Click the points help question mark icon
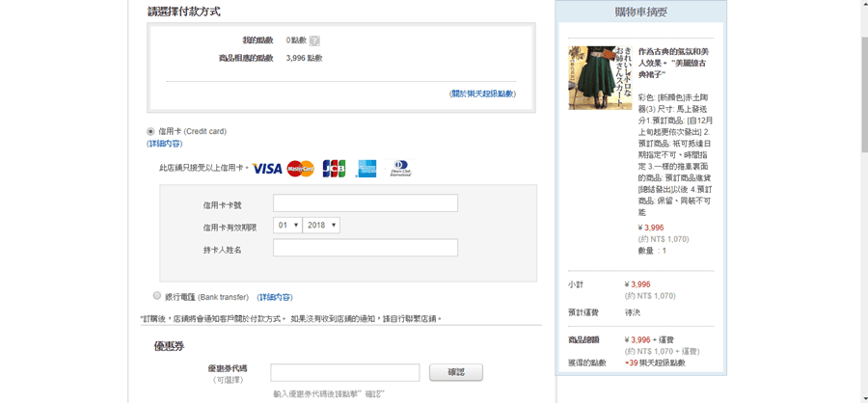The height and width of the screenshot is (403, 868). tap(314, 40)
